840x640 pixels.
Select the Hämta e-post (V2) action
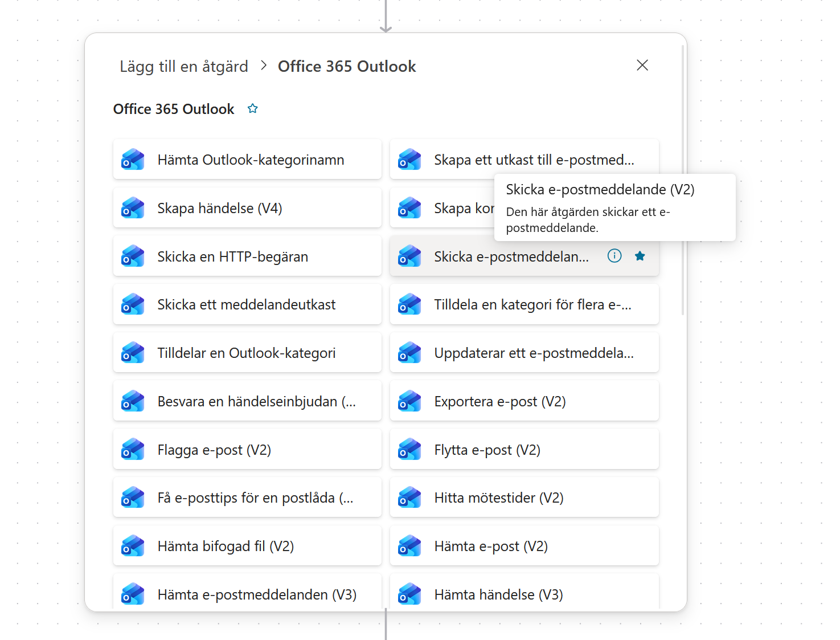[x=524, y=546]
